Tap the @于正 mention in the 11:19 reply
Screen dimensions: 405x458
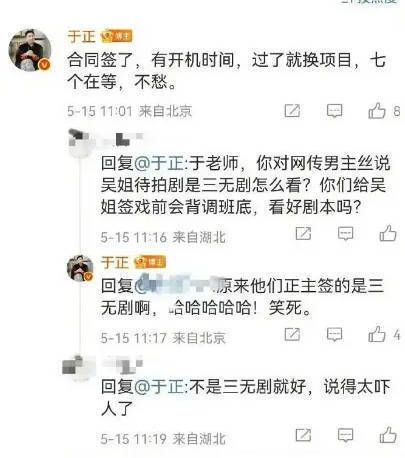159,387
